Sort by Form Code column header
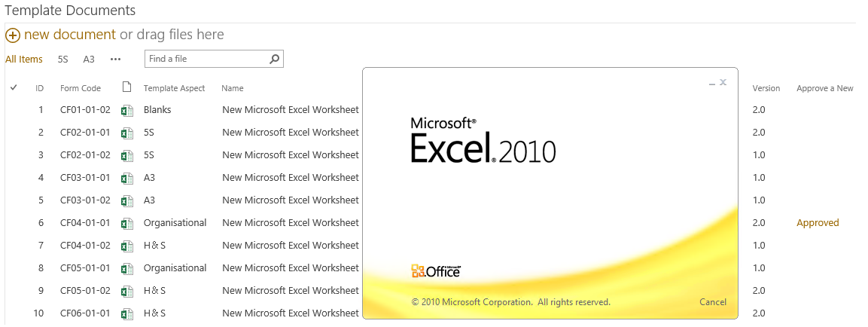Image resolution: width=868 pixels, height=327 pixels. (x=81, y=88)
